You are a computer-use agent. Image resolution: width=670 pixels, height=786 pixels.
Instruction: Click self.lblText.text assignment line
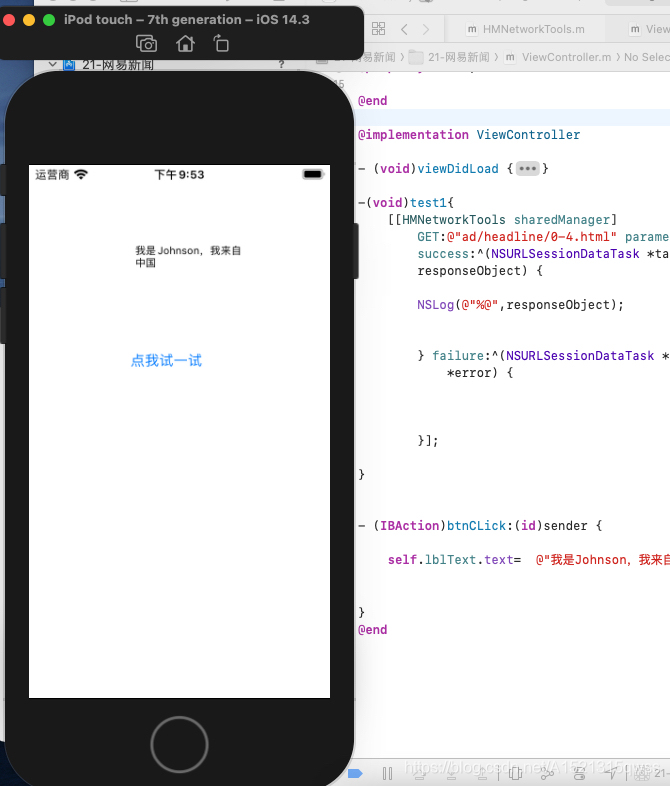point(529,559)
